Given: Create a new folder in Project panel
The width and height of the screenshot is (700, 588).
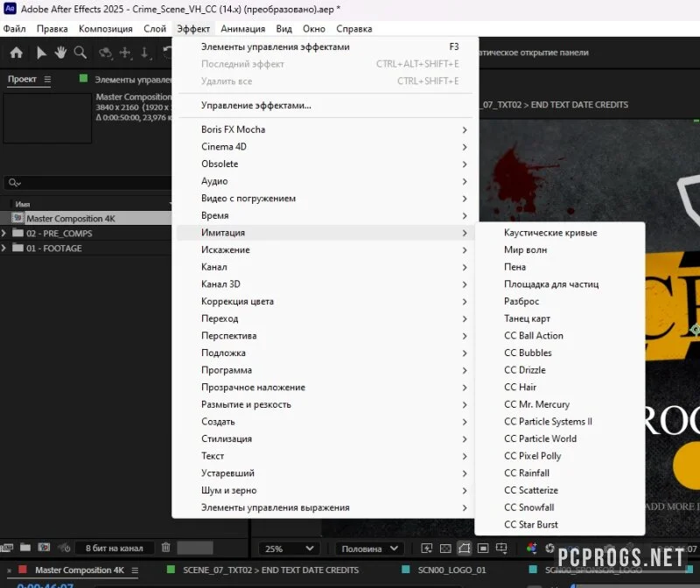Looking at the screenshot, I should coord(25,548).
